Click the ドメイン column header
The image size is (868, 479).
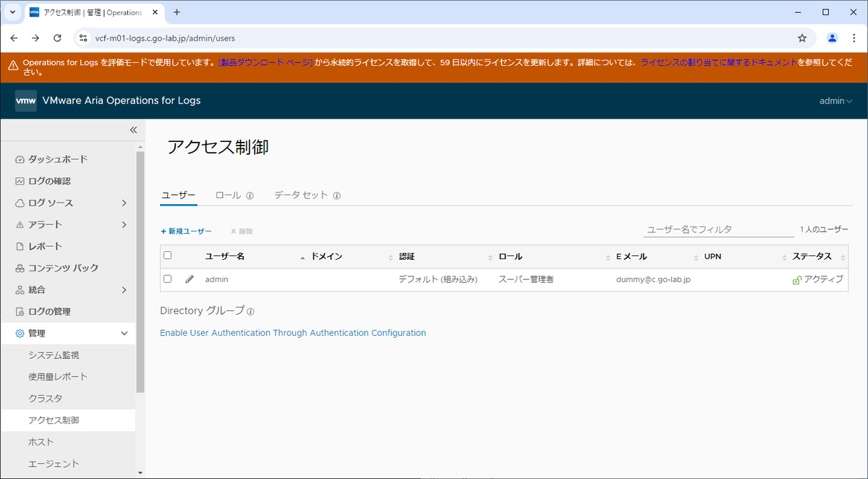(326, 257)
